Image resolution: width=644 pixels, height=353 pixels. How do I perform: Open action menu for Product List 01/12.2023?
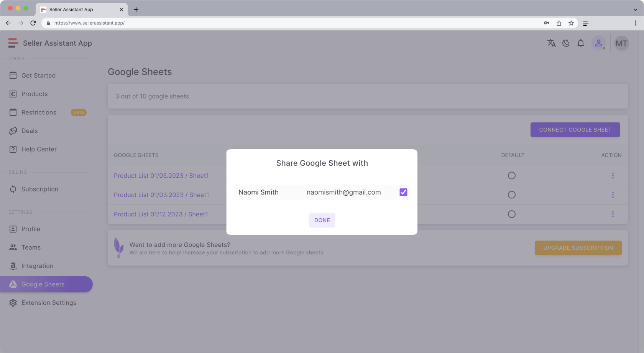tap(613, 214)
